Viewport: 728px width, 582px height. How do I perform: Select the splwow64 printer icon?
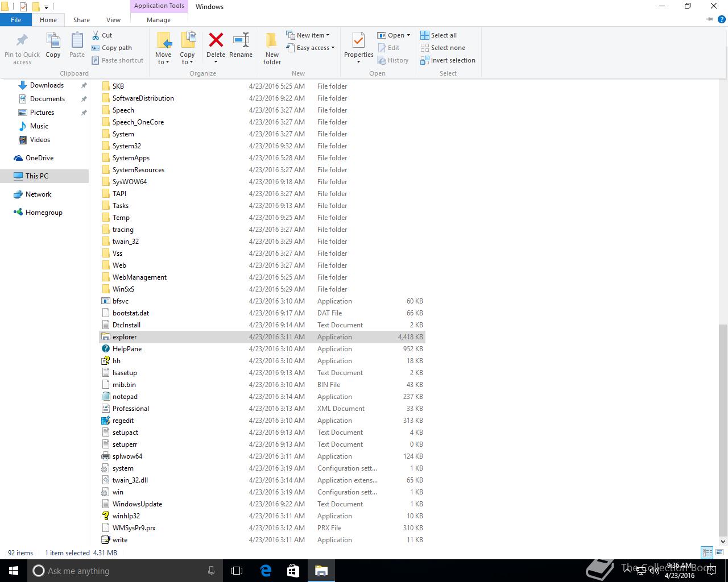pos(105,456)
